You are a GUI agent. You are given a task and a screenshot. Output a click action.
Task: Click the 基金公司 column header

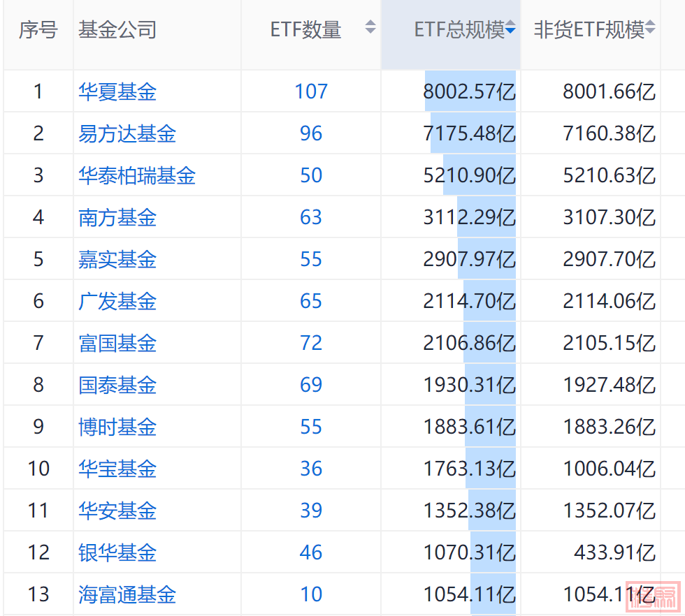[x=117, y=30]
